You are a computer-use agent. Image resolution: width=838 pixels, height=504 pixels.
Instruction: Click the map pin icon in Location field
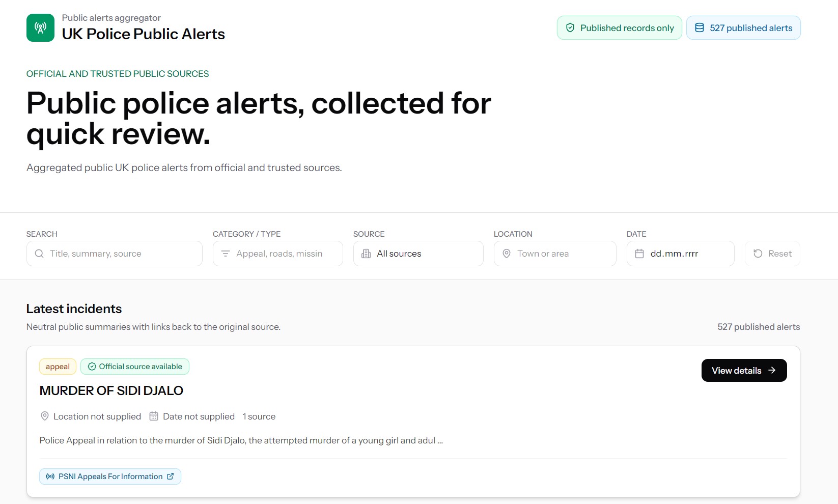click(507, 254)
